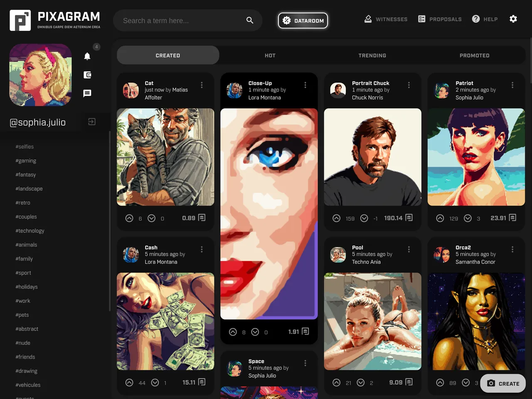Downvote the Close-Up post

click(255, 332)
